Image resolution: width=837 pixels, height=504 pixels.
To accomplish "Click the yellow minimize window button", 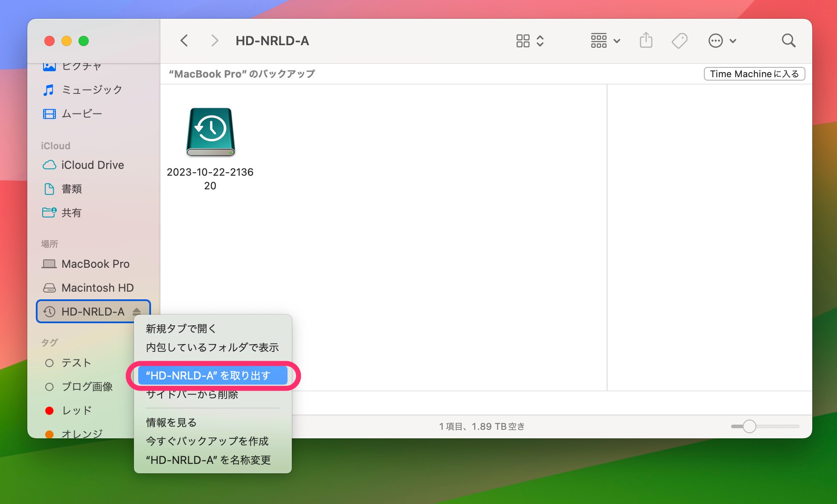I will click(x=67, y=41).
